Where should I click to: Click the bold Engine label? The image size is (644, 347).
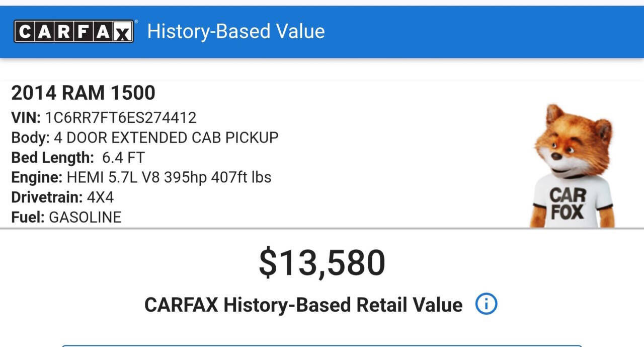point(37,177)
